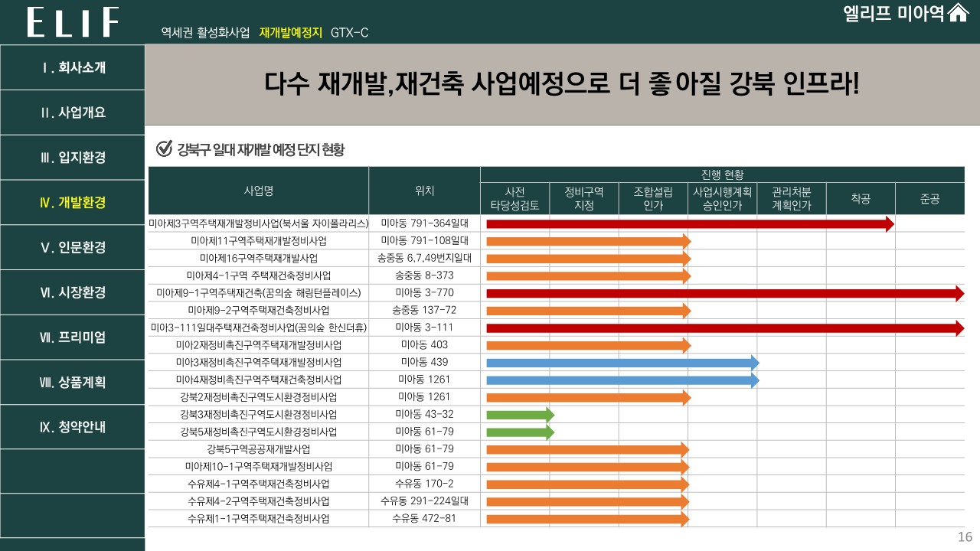Click the 착공 column header

[x=861, y=199]
